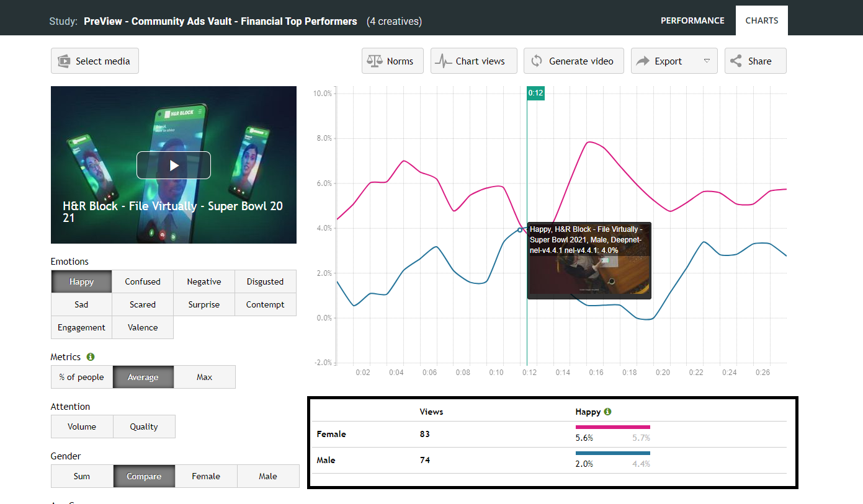This screenshot has width=863, height=504.
Task: Switch to the PERFORMANCE tab
Action: pos(692,20)
